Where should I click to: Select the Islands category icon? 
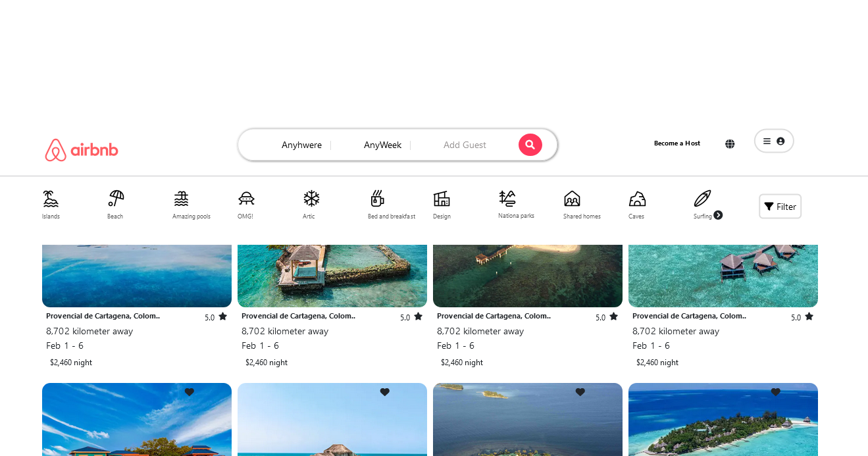pyautogui.click(x=51, y=199)
